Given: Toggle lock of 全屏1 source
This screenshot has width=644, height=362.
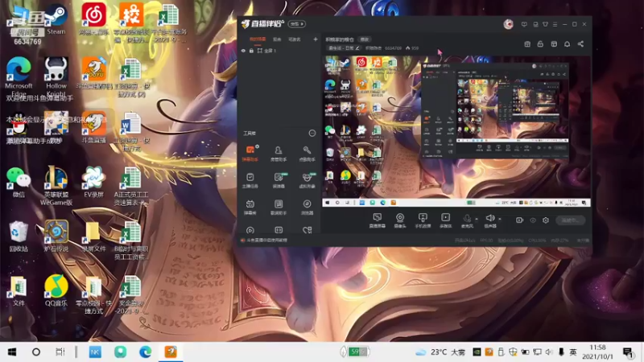Looking at the screenshot, I should point(251,51).
